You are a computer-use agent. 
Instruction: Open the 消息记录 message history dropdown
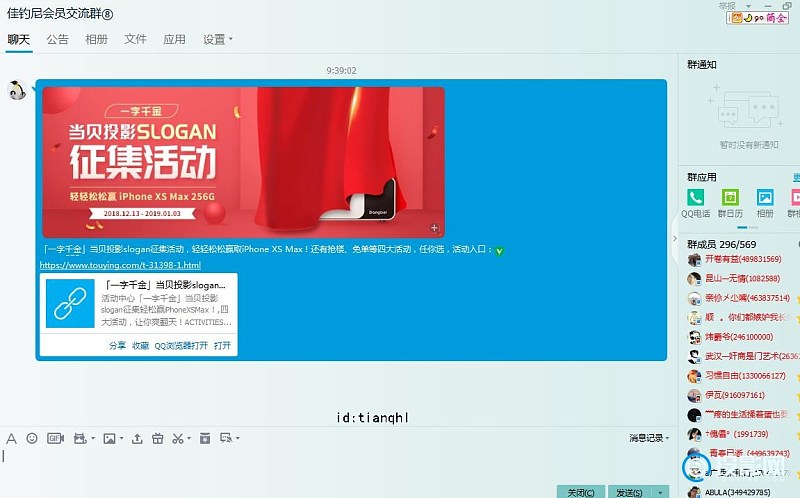[x=648, y=438]
